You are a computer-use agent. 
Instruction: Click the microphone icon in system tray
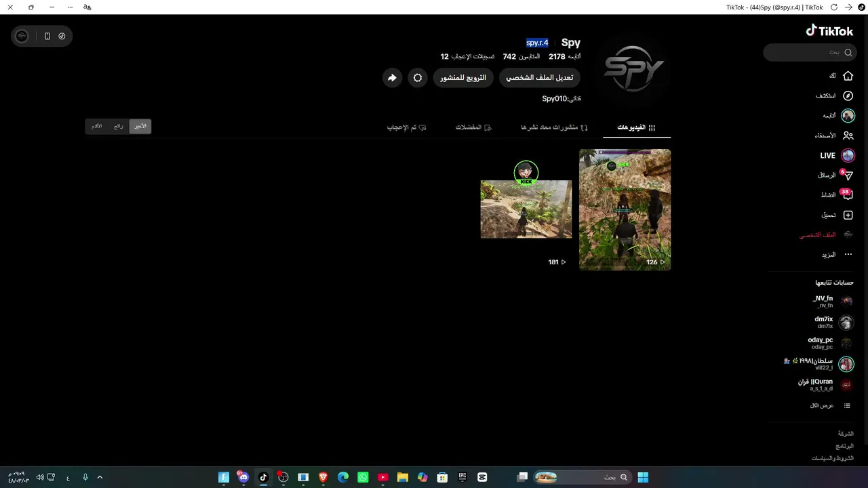coord(85,477)
